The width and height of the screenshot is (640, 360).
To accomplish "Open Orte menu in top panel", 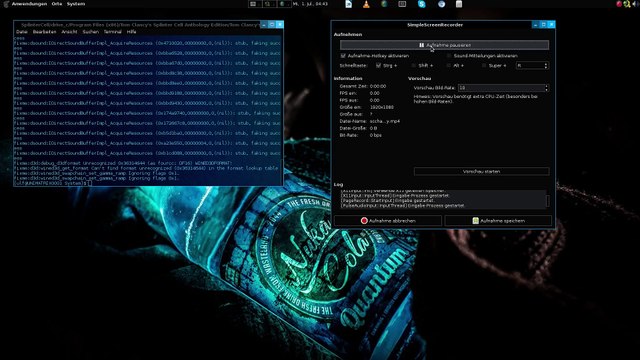I will (x=57, y=4).
